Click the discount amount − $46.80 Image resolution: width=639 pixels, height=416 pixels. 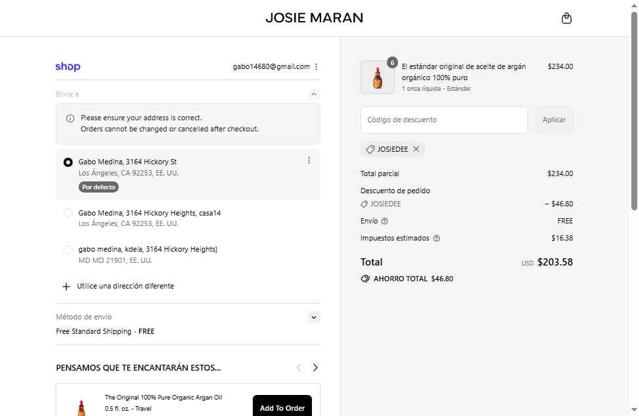[x=559, y=204]
